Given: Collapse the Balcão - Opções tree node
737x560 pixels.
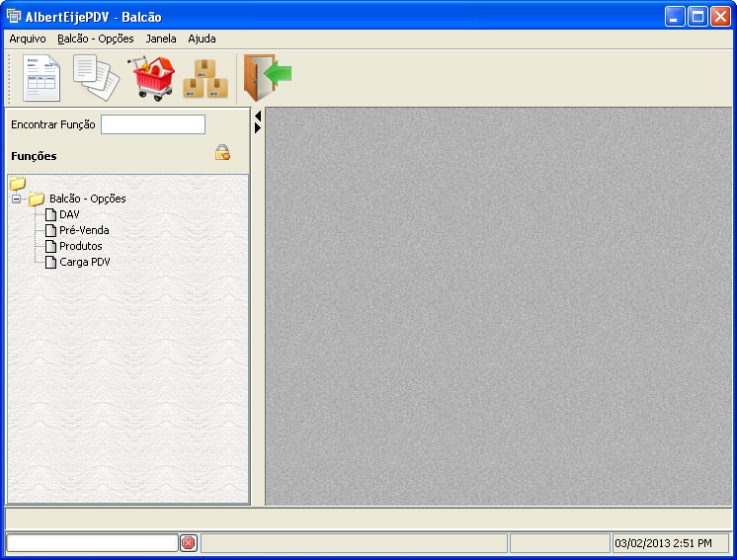Looking at the screenshot, I should tap(17, 199).
